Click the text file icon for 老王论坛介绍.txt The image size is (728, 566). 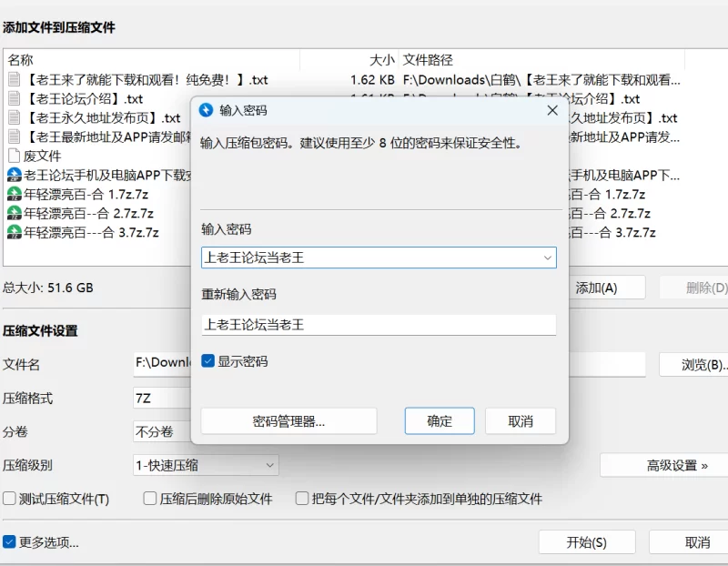[14, 98]
